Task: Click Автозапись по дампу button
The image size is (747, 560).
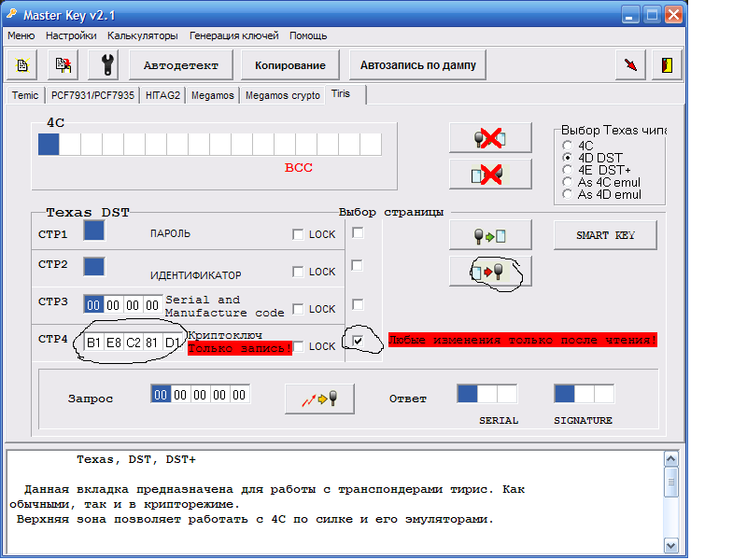Action: click(x=417, y=64)
